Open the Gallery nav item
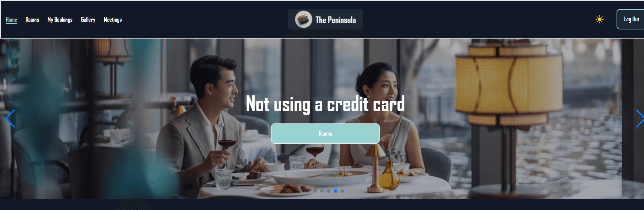The width and height of the screenshot is (644, 210). tap(88, 20)
